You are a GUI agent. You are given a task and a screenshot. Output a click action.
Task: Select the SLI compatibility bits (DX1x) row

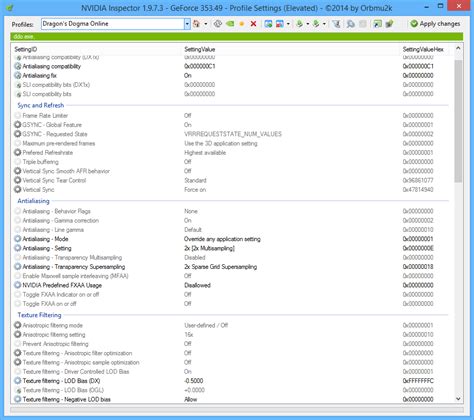tap(232, 85)
